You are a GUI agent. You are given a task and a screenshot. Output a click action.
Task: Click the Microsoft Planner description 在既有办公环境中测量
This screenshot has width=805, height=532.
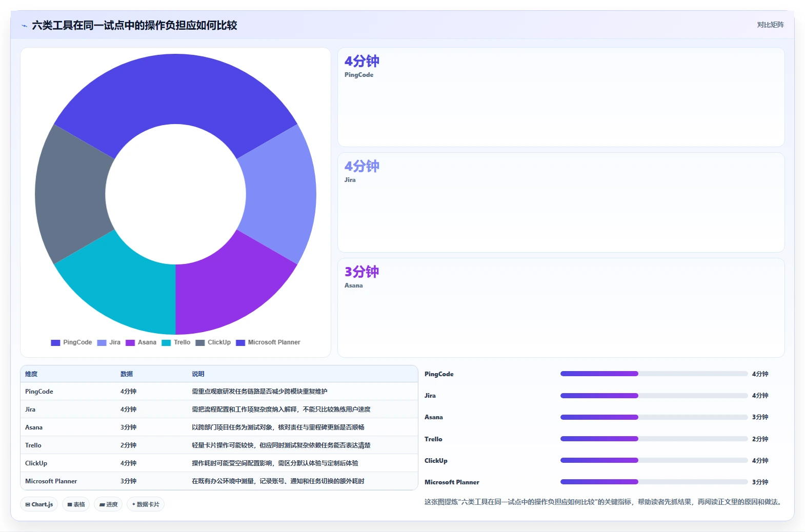tap(278, 481)
